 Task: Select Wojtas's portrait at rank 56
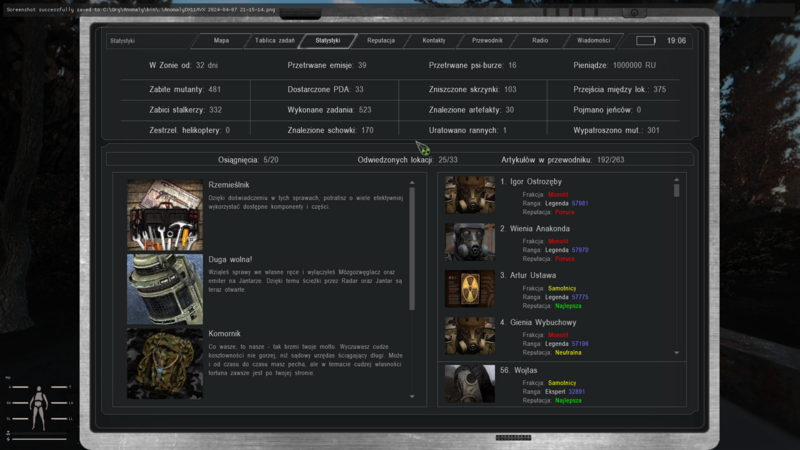[469, 384]
